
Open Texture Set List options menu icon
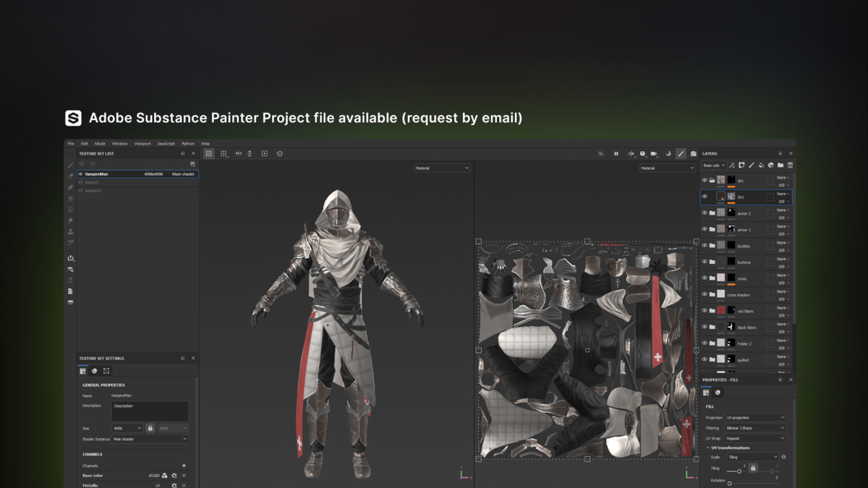pyautogui.click(x=192, y=164)
